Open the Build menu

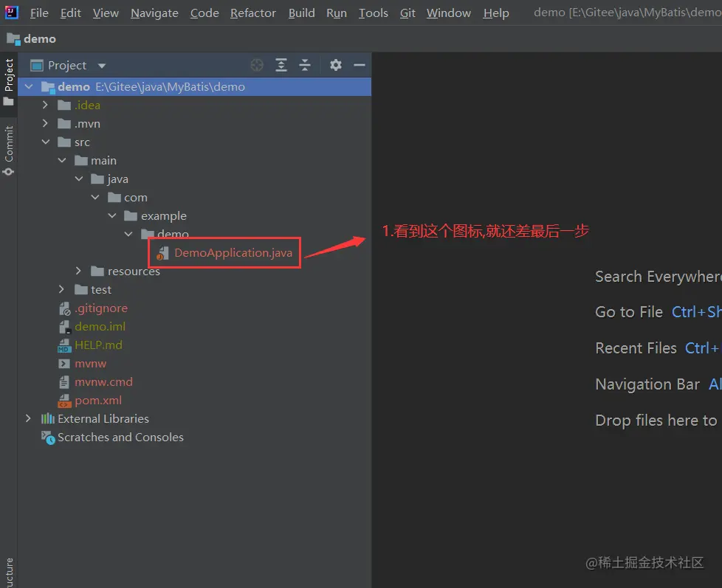pyautogui.click(x=302, y=13)
